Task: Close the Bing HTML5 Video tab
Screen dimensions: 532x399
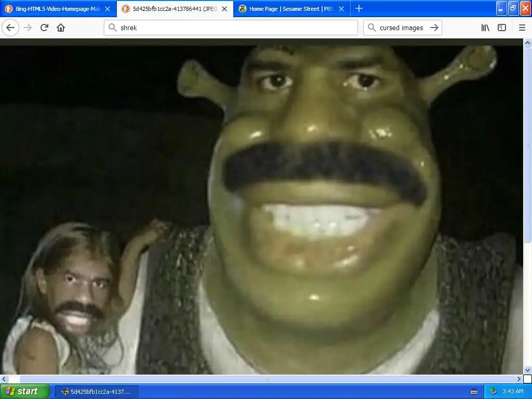Action: [108, 9]
